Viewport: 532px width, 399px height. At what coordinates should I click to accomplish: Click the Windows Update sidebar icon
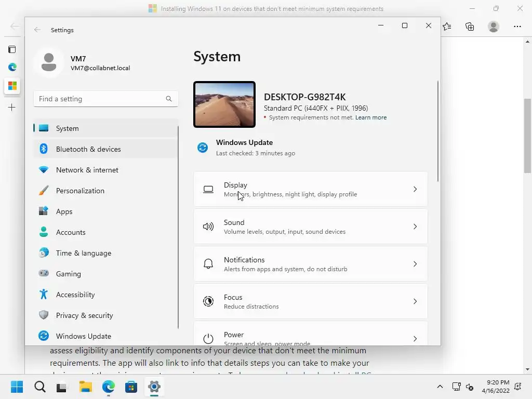point(44,336)
